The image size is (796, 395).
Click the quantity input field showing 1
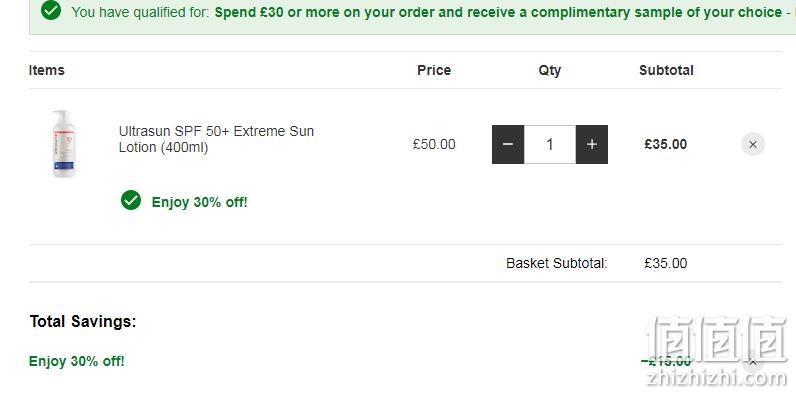pos(550,145)
